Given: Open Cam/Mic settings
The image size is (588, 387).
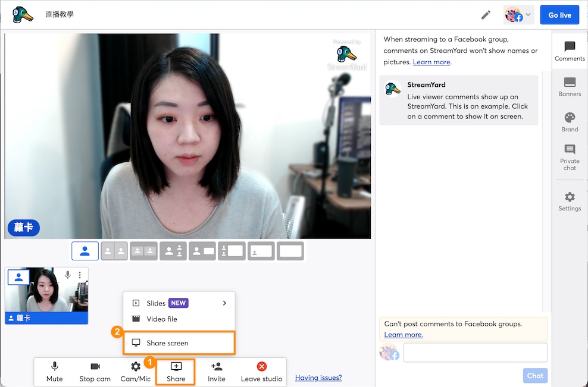Looking at the screenshot, I should point(135,372).
